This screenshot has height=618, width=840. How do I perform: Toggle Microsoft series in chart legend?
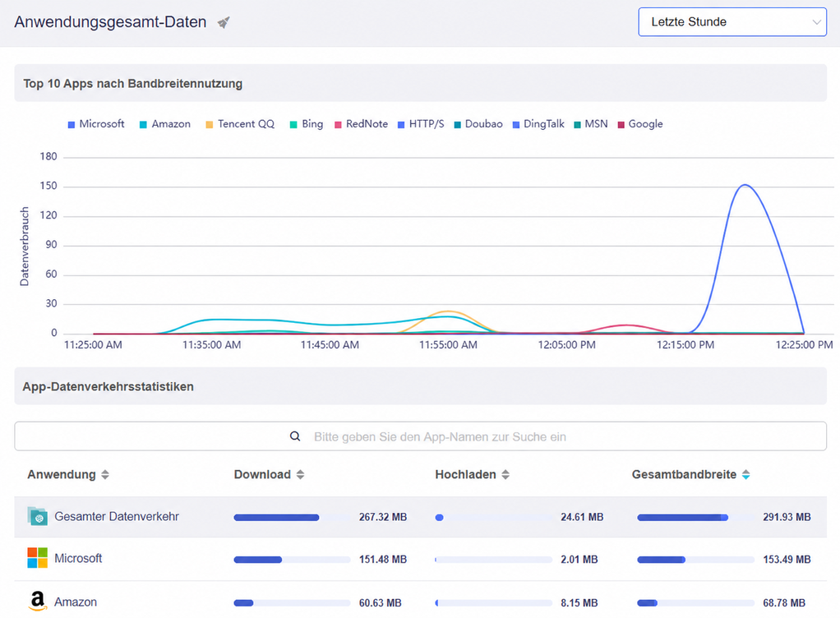(96, 124)
